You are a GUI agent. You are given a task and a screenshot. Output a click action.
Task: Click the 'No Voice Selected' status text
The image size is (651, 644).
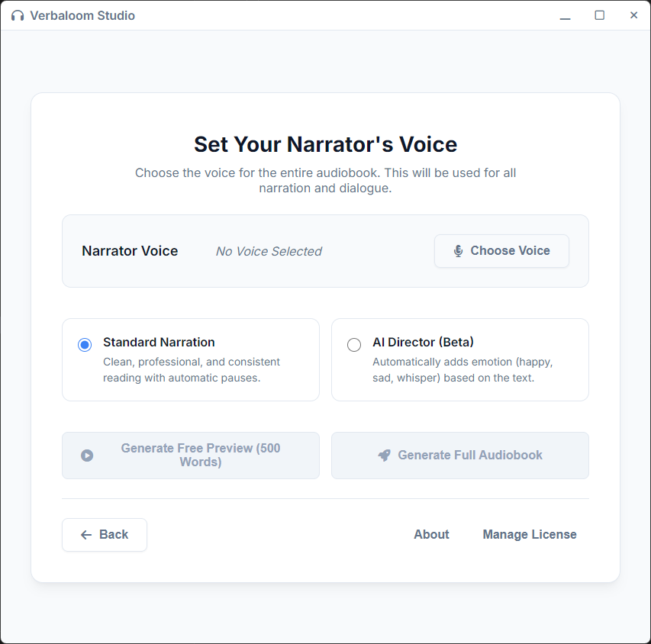pyautogui.click(x=269, y=251)
